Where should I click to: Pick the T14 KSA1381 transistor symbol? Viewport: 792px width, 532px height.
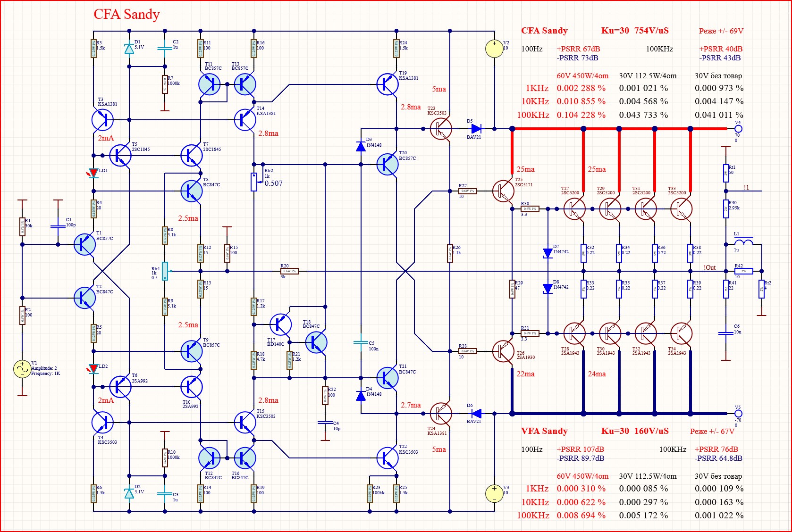[x=245, y=120]
